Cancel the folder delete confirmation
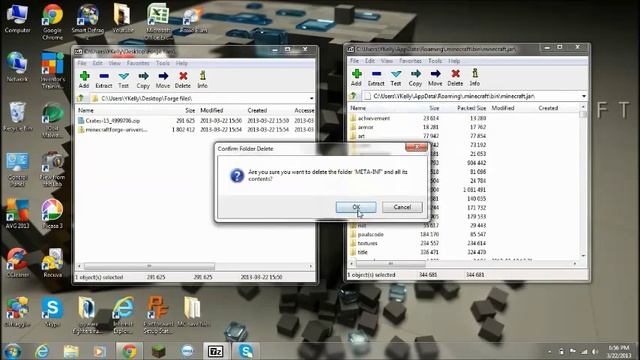The width and height of the screenshot is (640, 360). (x=402, y=207)
